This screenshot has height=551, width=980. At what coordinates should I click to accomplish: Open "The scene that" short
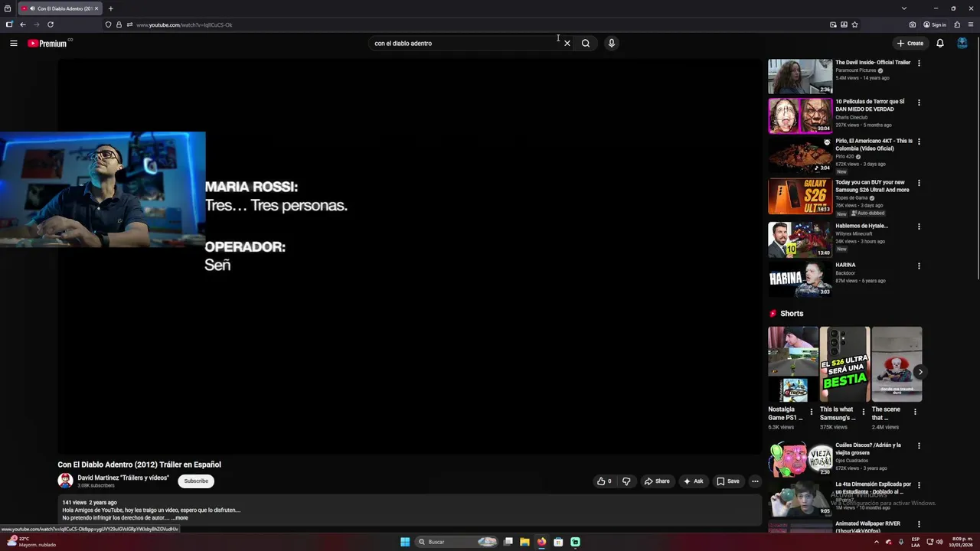[897, 364]
